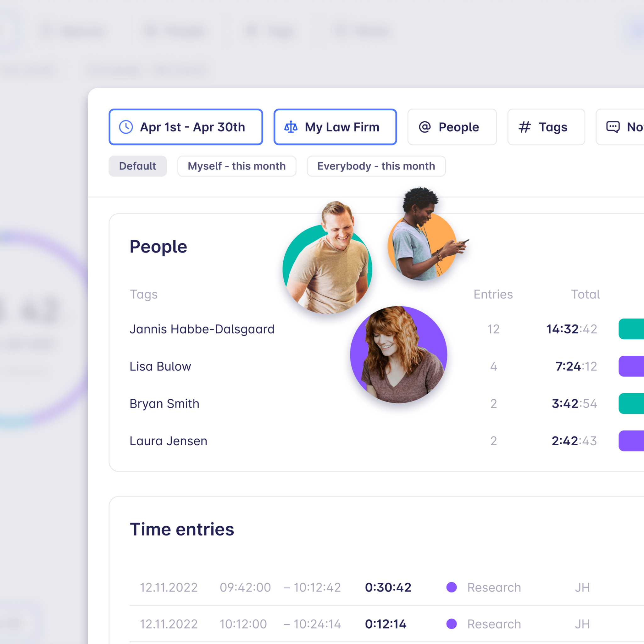The width and height of the screenshot is (644, 644).
Task: Click Lisa Bulow's purple time bar
Action: (x=631, y=366)
